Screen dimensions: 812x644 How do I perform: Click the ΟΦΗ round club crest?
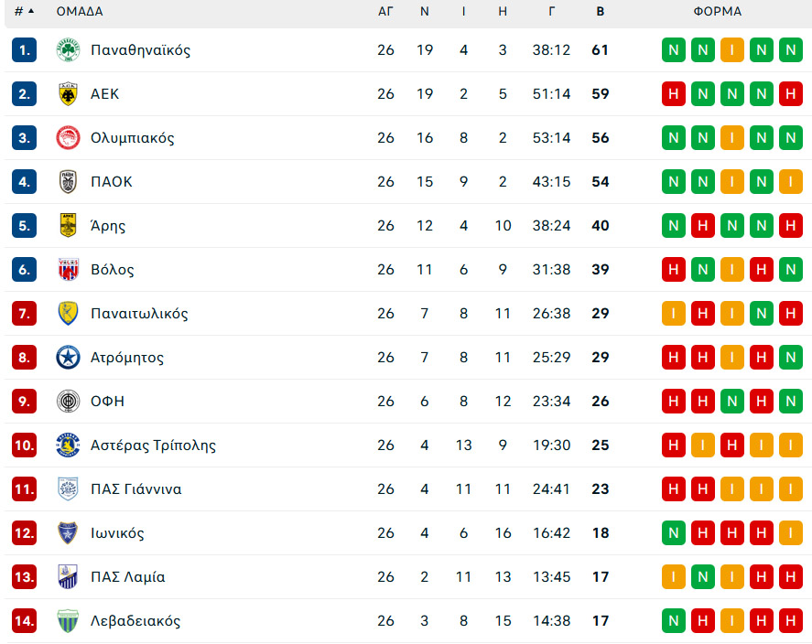click(68, 402)
